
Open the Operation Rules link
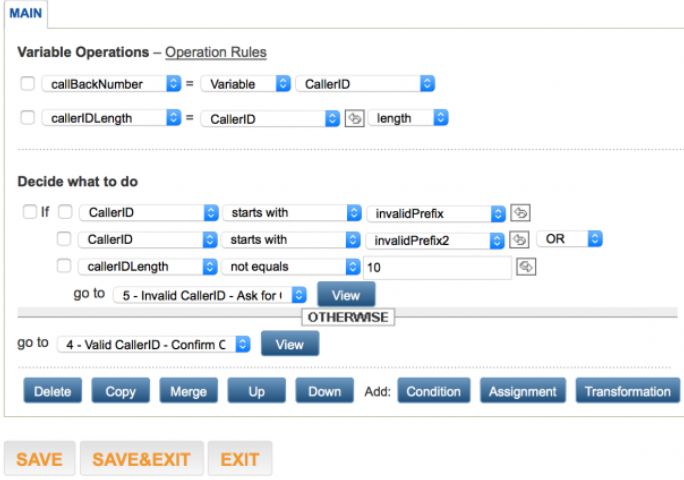point(216,52)
